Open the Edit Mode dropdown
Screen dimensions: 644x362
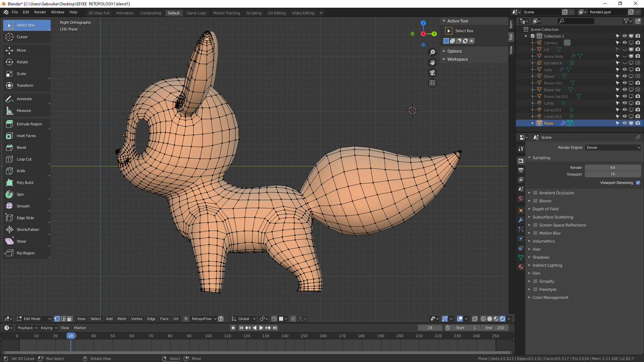tap(34, 319)
